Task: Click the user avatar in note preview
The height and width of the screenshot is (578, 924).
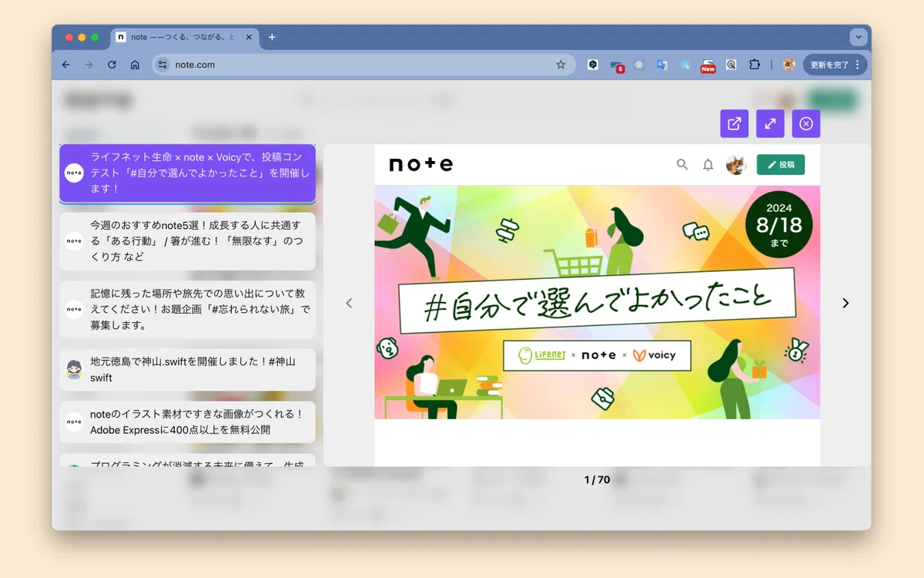Action: pos(736,165)
